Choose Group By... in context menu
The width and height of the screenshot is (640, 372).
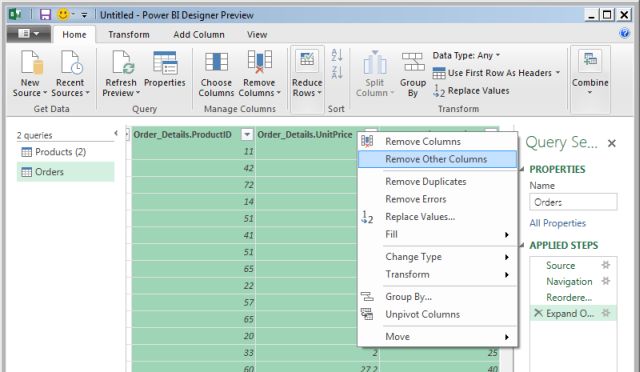(438, 297)
